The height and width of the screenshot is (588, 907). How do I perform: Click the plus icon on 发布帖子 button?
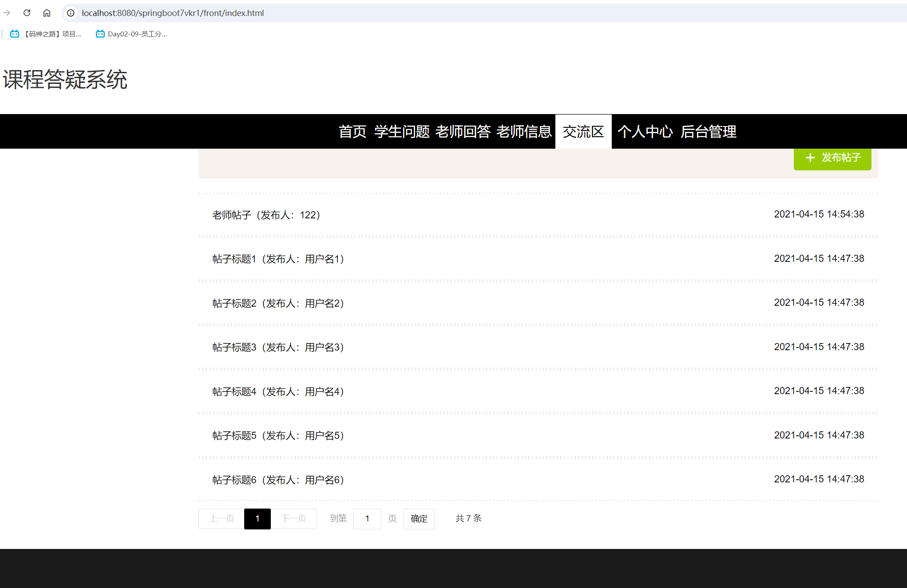[810, 158]
